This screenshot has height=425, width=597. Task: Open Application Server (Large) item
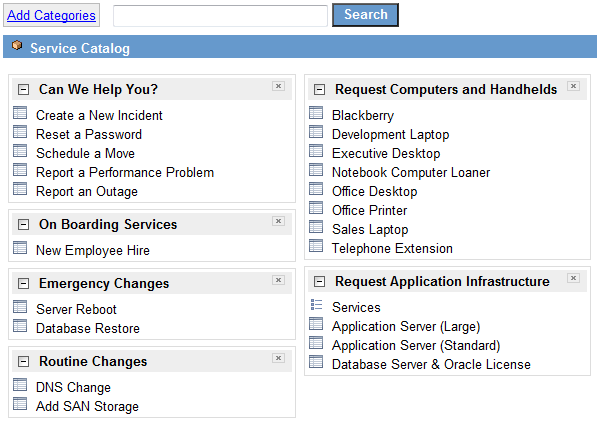406,327
